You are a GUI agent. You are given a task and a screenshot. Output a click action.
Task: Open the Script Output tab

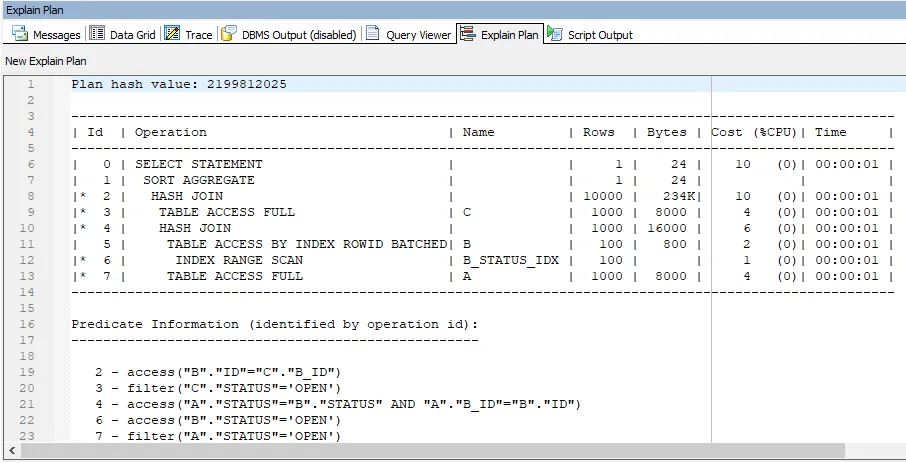tap(600, 35)
